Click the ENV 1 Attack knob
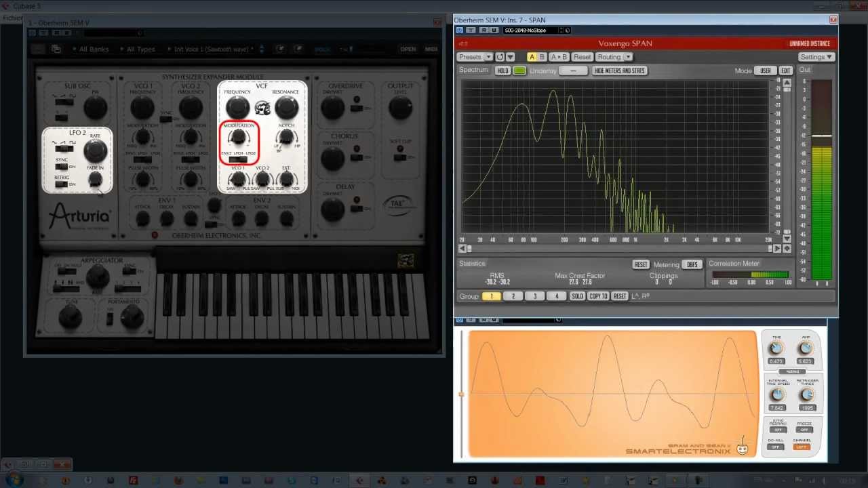 point(142,219)
